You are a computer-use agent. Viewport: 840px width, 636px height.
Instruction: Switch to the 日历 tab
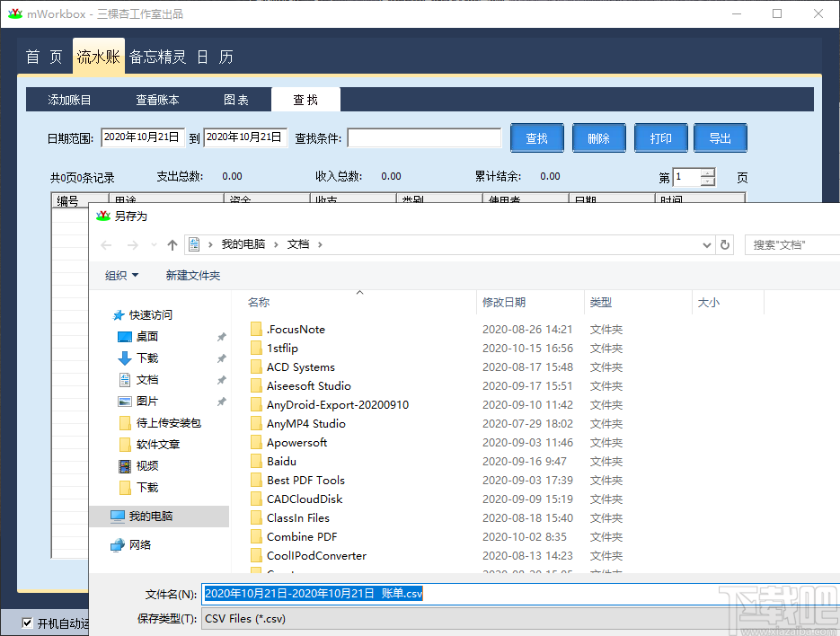(216, 56)
